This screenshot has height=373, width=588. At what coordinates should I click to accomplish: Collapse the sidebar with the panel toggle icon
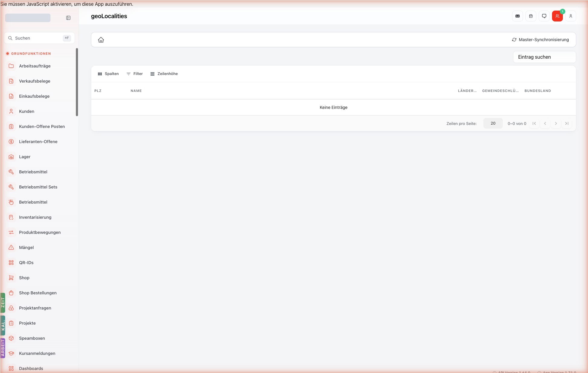(68, 18)
